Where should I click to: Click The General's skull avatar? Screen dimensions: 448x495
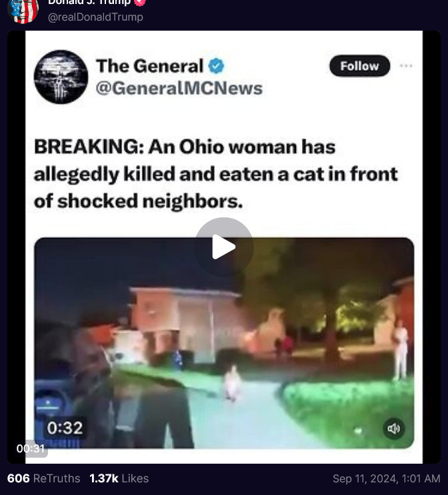[x=61, y=77]
